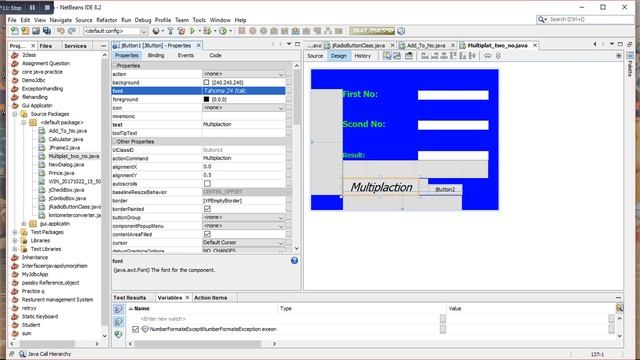Open the Tools menu
This screenshot has height=360, width=640.
[x=199, y=20]
